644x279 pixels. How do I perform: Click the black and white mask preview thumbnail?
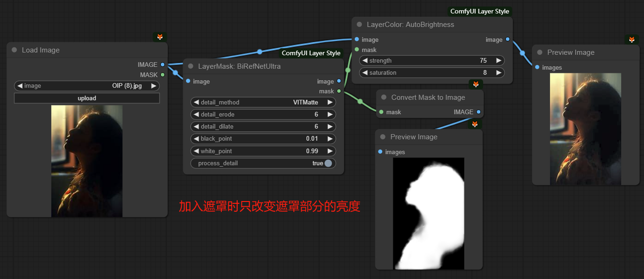click(x=429, y=213)
